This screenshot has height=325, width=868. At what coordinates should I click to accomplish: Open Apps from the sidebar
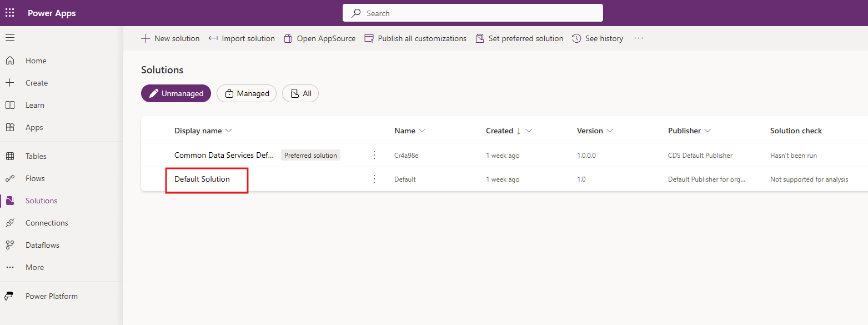[x=34, y=127]
